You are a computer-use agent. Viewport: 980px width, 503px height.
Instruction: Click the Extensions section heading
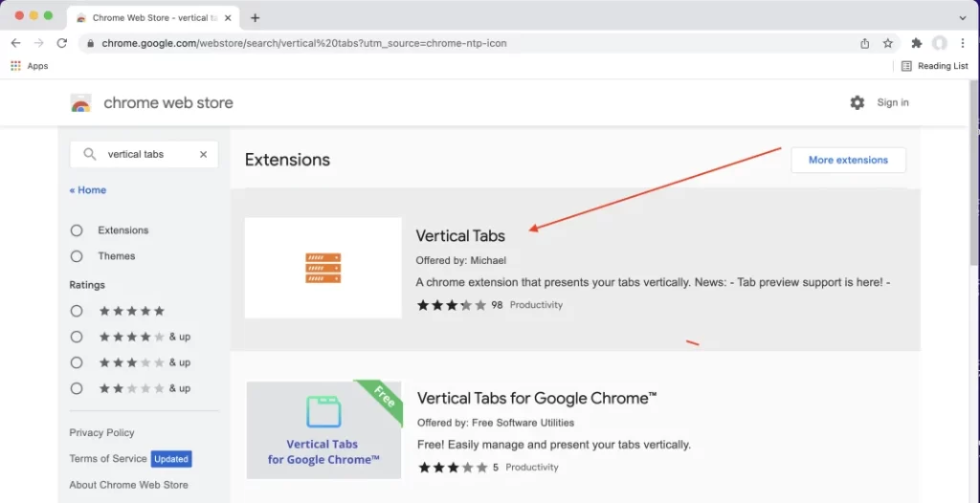pyautogui.click(x=287, y=160)
